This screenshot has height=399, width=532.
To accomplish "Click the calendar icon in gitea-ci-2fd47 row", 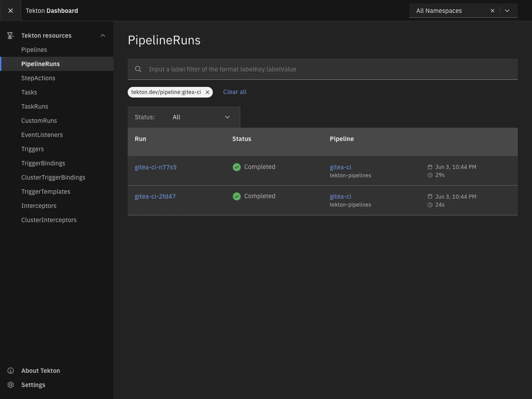I will tap(430, 196).
